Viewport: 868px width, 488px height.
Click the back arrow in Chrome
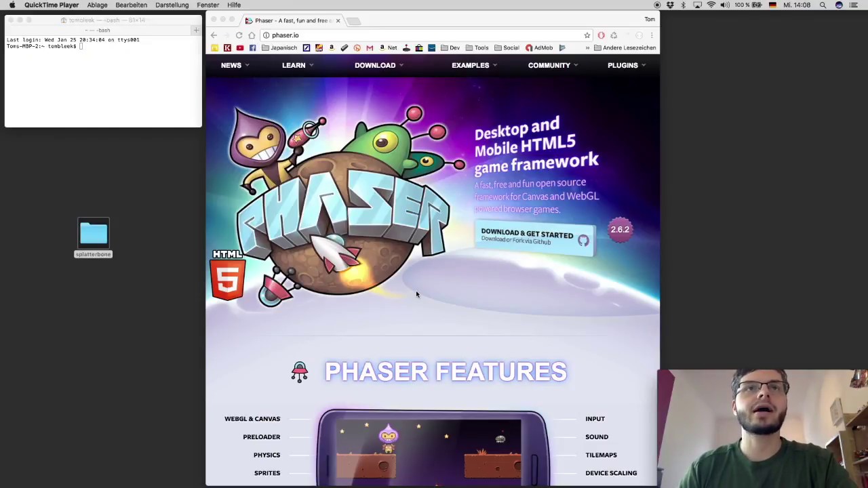point(214,35)
